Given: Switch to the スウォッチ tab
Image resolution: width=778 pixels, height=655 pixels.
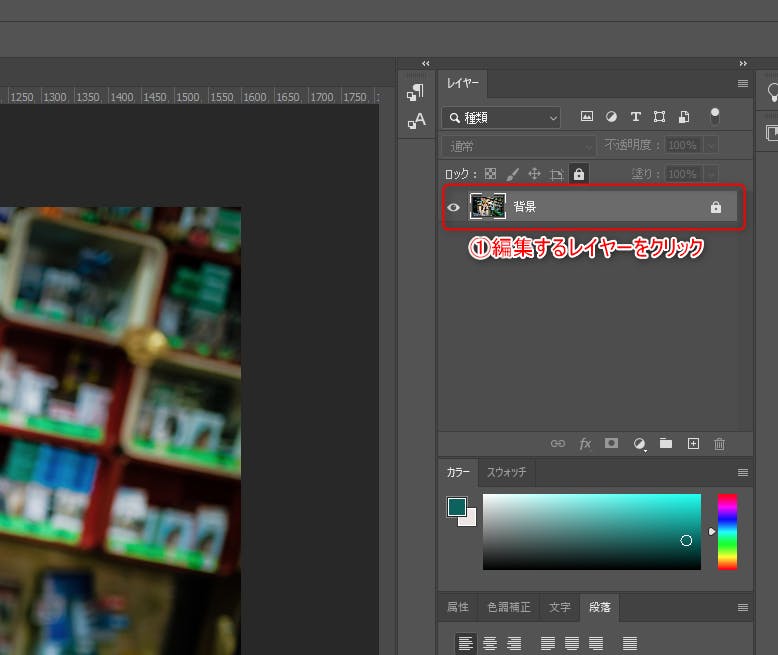Looking at the screenshot, I should (506, 472).
